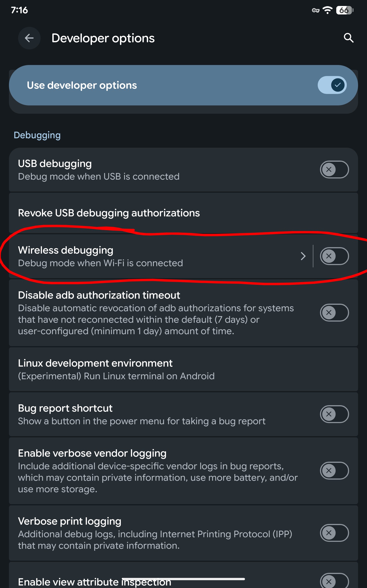Tap the back arrow icon
Viewport: 367px width, 588px height.
[29, 38]
